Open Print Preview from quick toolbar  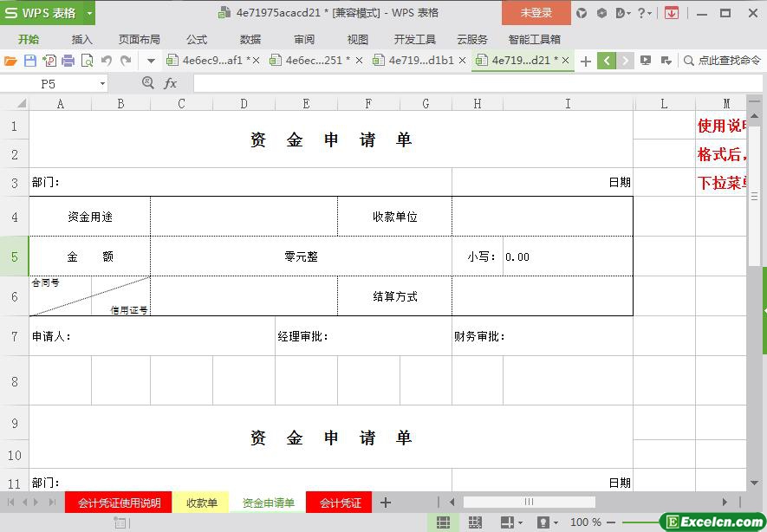(x=87, y=61)
